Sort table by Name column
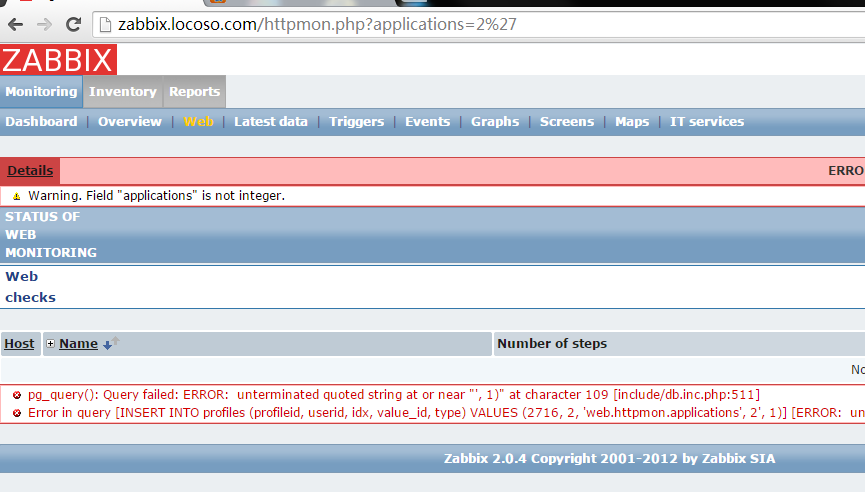 pos(78,344)
